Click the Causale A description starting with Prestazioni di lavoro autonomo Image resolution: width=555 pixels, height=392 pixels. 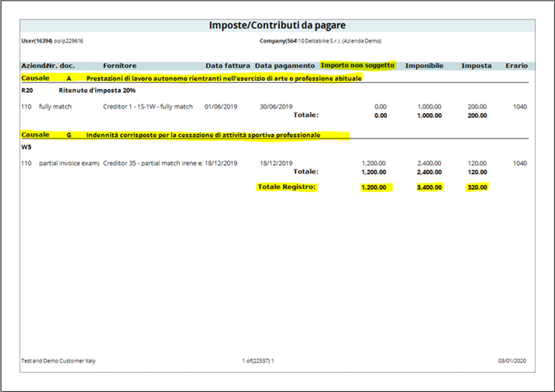pyautogui.click(x=224, y=79)
